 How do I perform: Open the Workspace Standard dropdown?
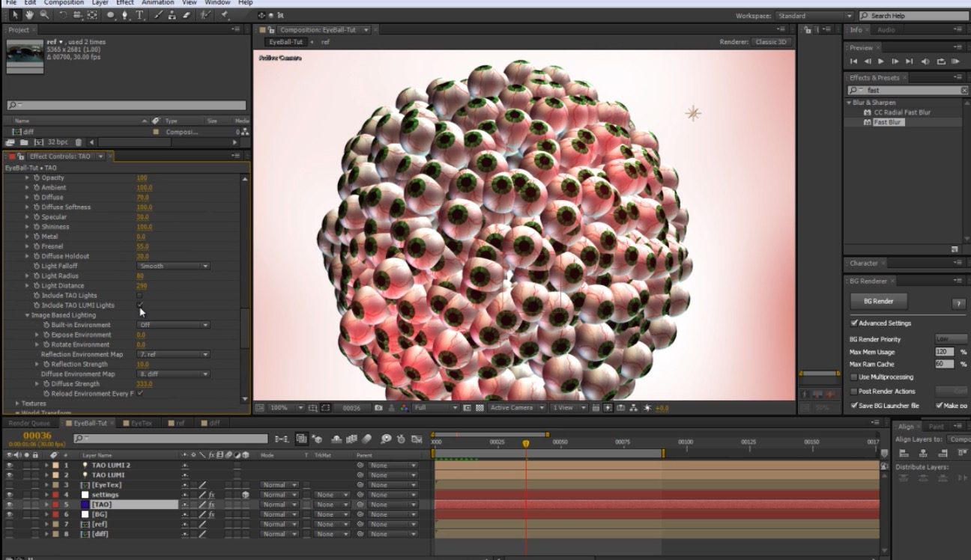click(x=814, y=16)
